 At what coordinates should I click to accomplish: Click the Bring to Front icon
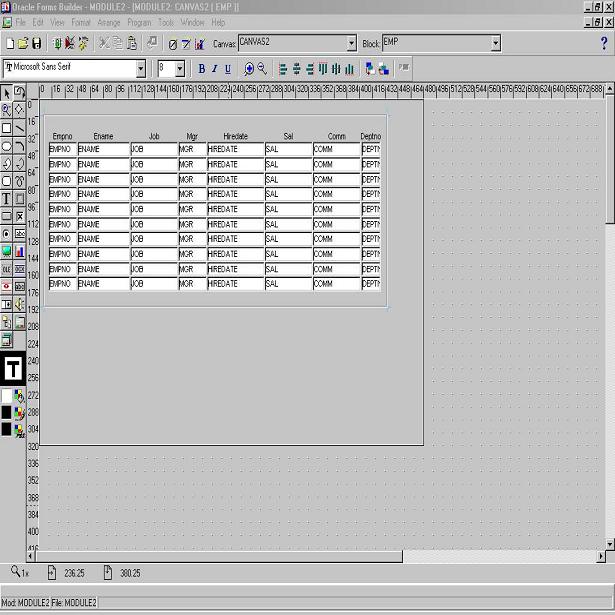tap(369, 69)
